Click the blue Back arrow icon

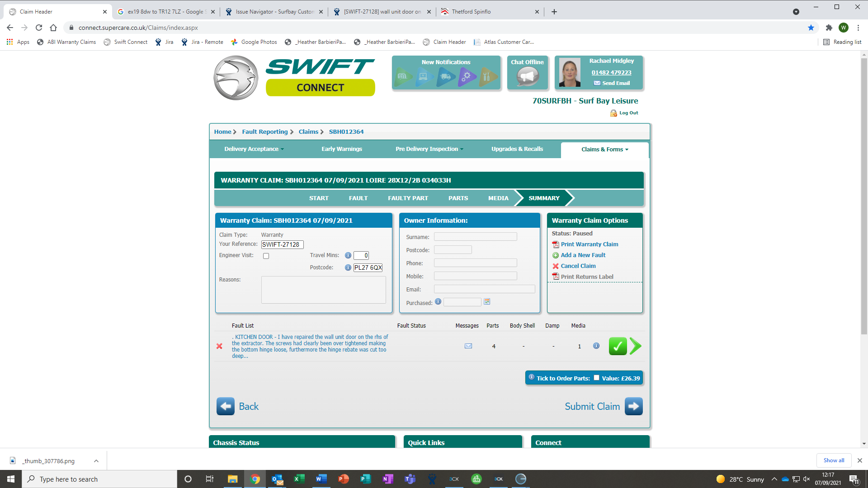226,406
